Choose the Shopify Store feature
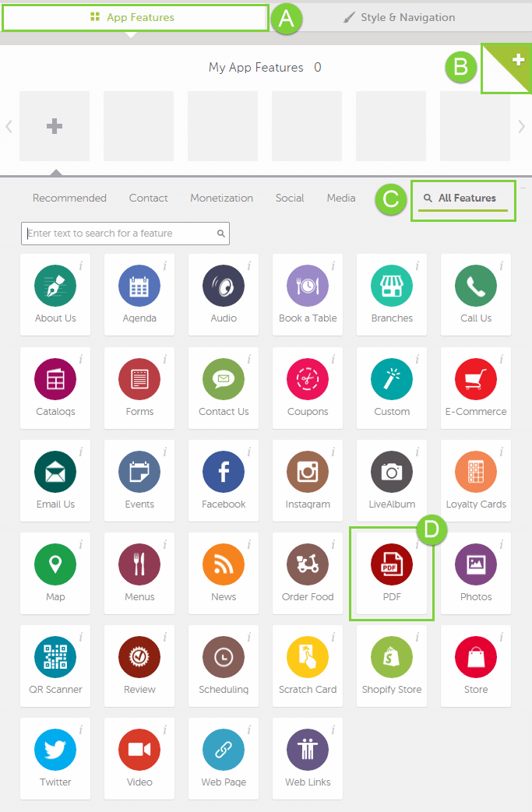This screenshot has height=812, width=532. coord(392,666)
